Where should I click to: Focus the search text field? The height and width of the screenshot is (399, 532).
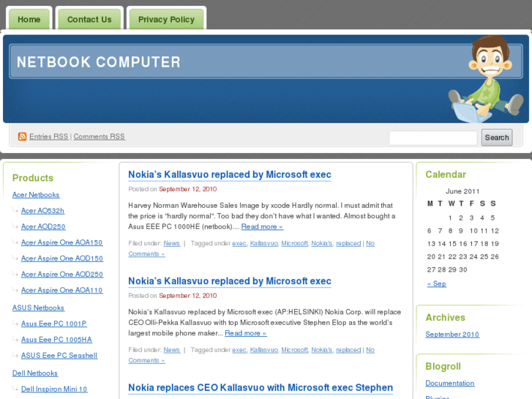[x=433, y=138]
